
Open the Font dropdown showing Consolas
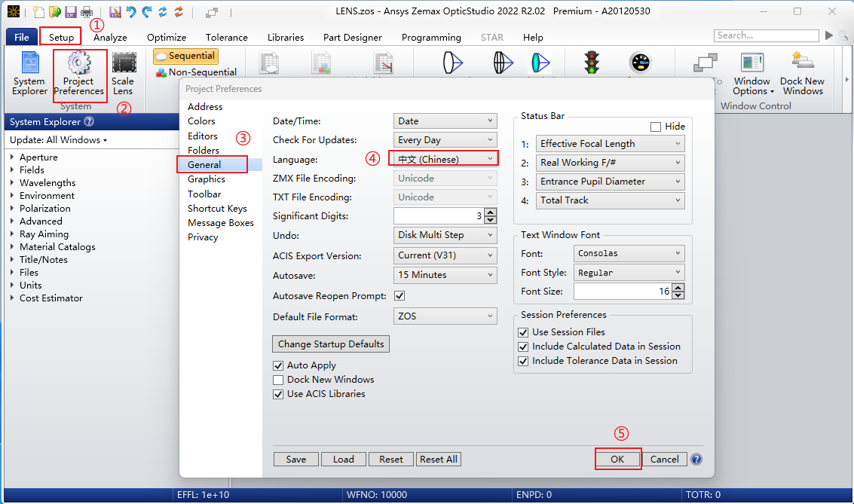pos(629,253)
